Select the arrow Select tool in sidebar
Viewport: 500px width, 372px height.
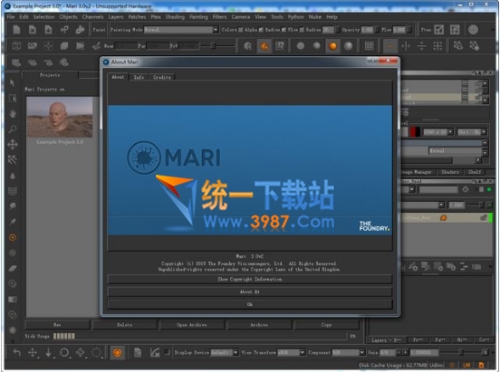tap(12, 82)
